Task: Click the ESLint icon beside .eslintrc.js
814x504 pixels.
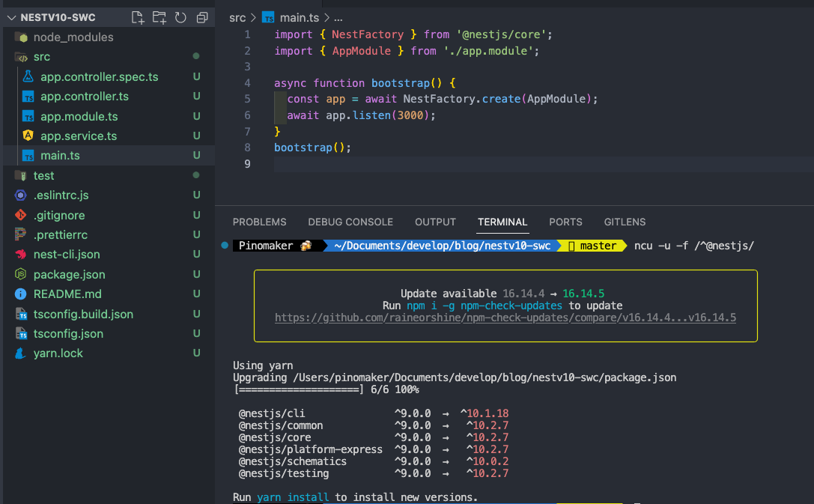Action: coord(21,195)
